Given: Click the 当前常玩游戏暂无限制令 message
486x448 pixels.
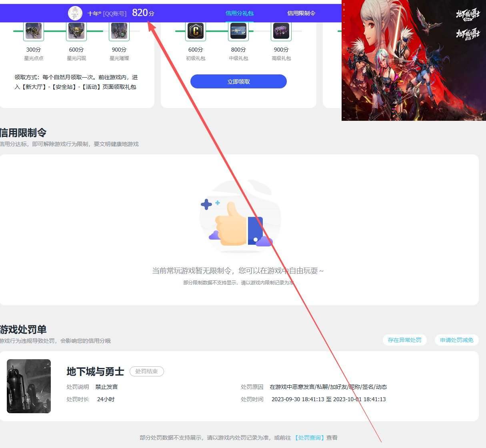Looking at the screenshot, I should tap(238, 271).
